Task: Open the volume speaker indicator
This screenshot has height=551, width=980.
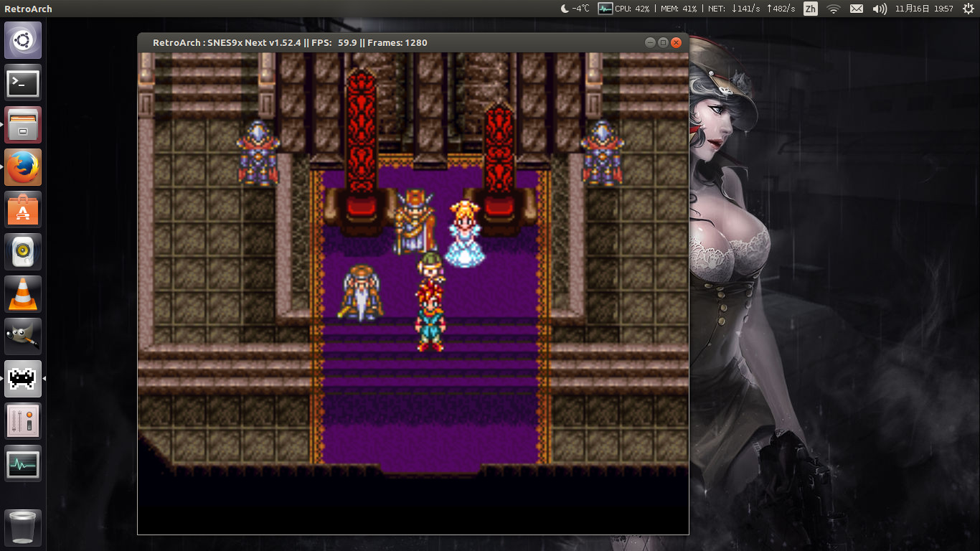Action: click(880, 9)
